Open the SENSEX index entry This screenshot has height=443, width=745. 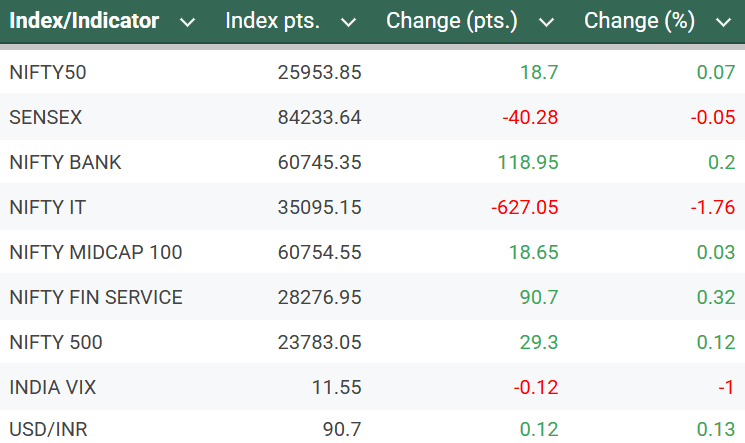45,117
